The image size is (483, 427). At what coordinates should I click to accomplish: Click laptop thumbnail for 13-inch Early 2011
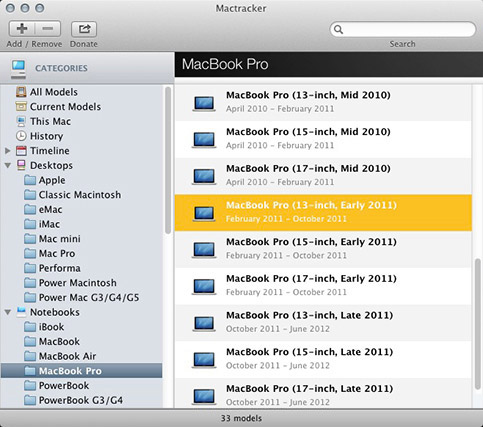click(204, 213)
